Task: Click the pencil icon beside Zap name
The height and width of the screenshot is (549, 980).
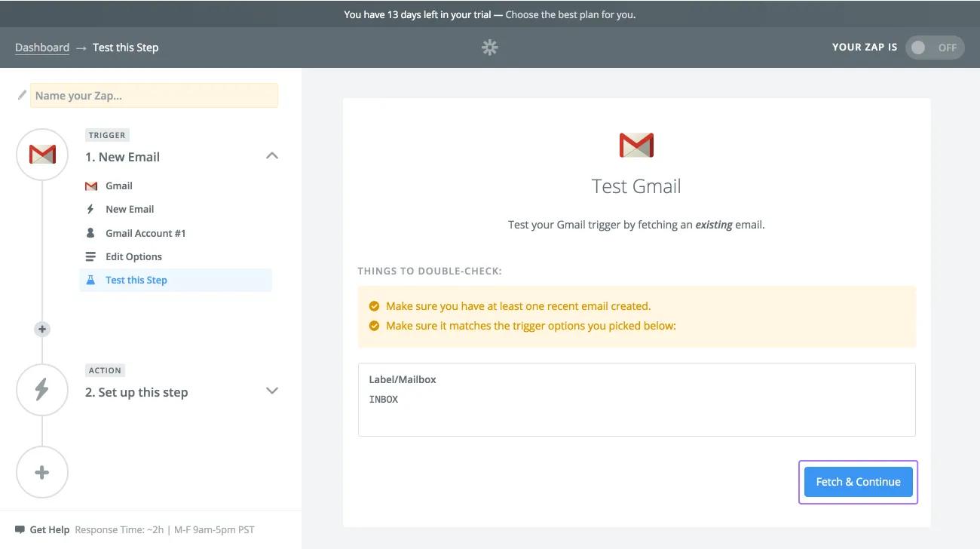Action: click(x=22, y=96)
